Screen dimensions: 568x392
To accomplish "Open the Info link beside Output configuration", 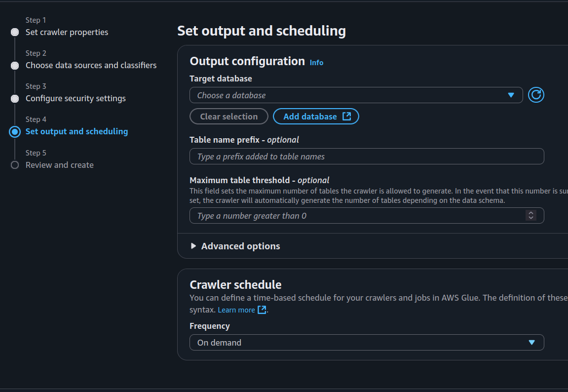I will pyautogui.click(x=316, y=63).
